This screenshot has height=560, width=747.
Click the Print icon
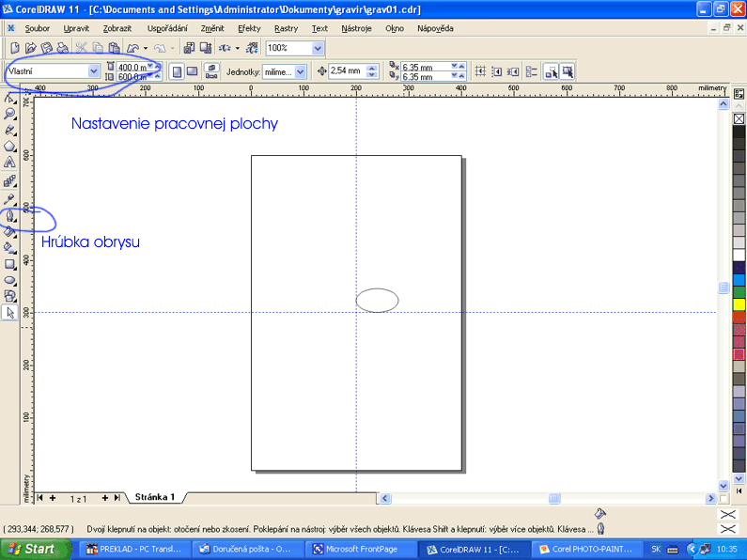pos(62,48)
